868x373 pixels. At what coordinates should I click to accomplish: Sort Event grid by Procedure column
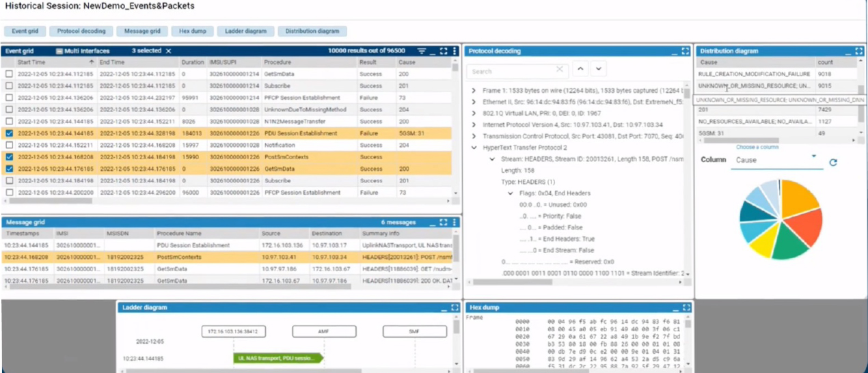(x=277, y=62)
